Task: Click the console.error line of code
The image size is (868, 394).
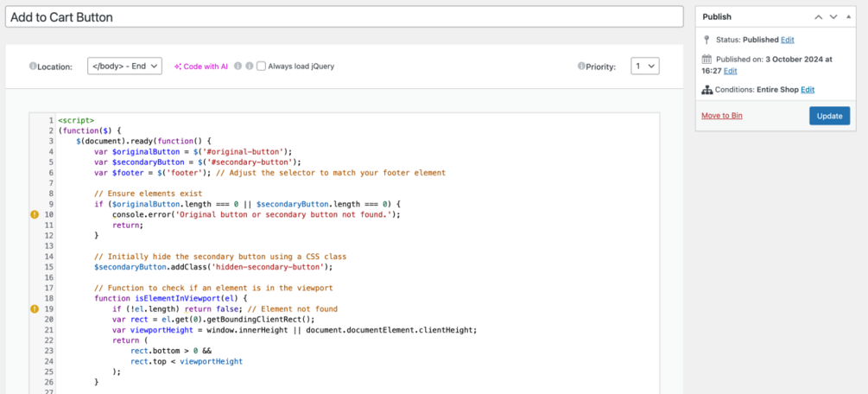Action: (256, 214)
